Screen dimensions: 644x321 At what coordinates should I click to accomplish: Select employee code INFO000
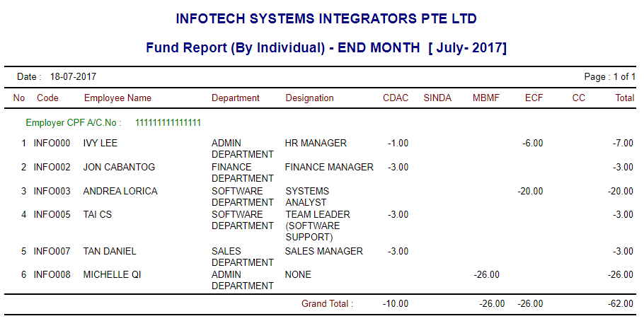click(x=52, y=144)
